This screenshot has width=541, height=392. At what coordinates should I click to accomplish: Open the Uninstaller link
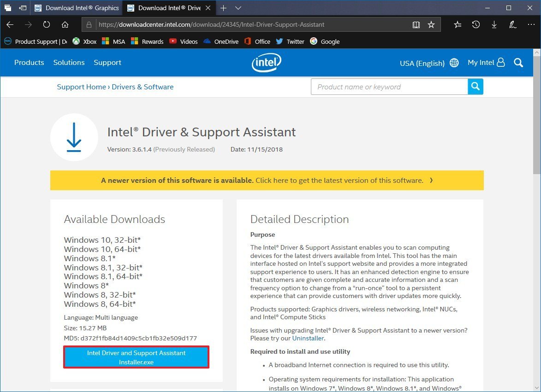[308, 338]
